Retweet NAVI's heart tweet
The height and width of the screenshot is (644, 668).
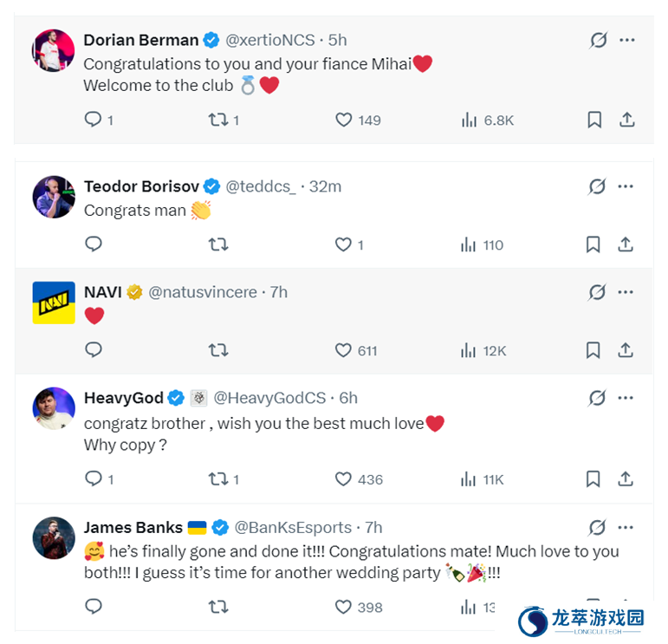[217, 350]
